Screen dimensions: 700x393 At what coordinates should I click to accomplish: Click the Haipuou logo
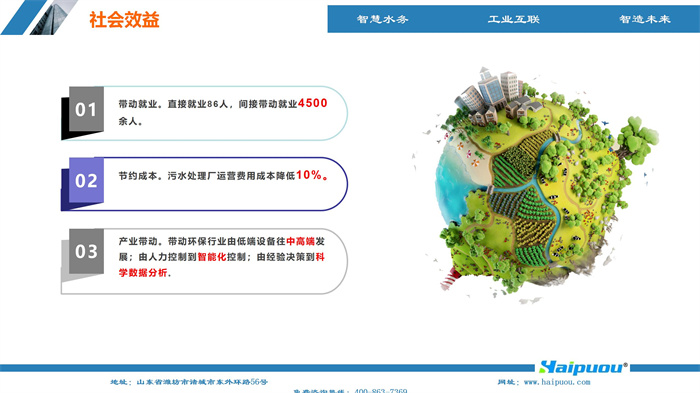point(583,367)
